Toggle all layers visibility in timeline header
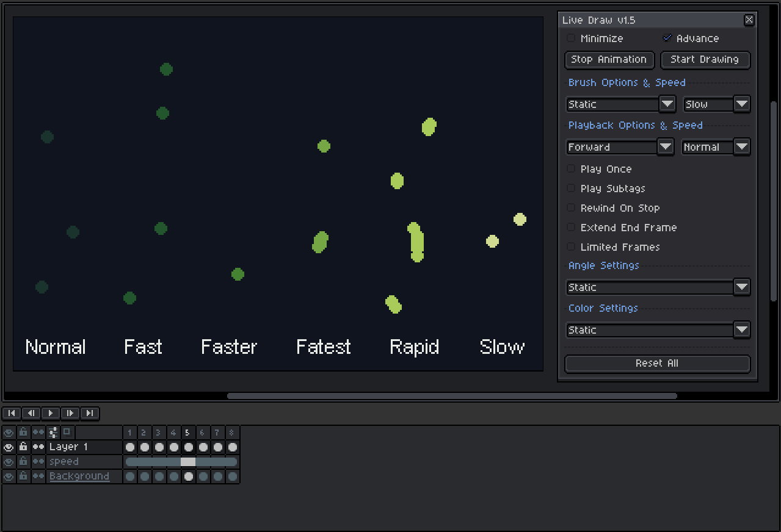 9,433
